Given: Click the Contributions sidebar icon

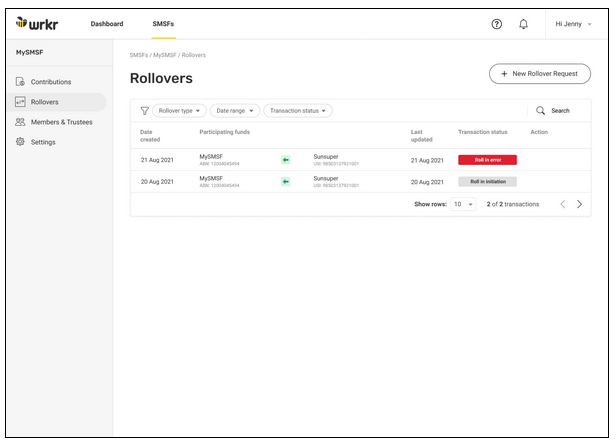Looking at the screenshot, I should (20, 82).
